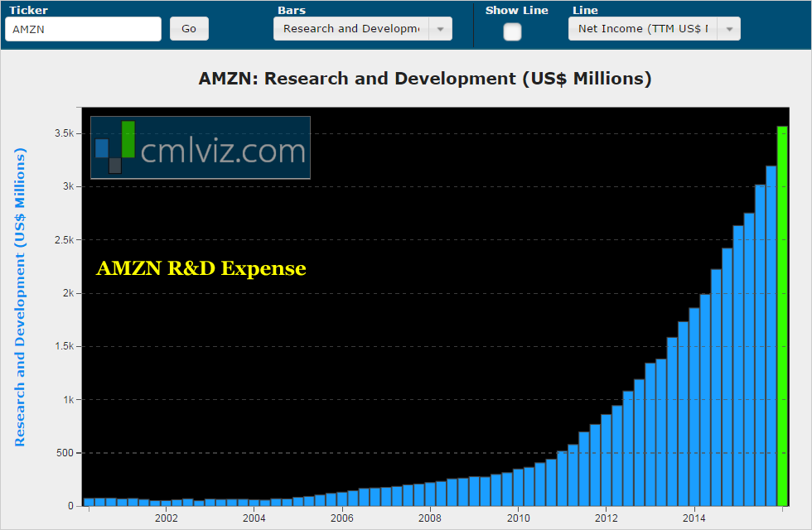Click the "Ticker" label in the header
Viewport: 812px width, 530px height.
tap(28, 10)
